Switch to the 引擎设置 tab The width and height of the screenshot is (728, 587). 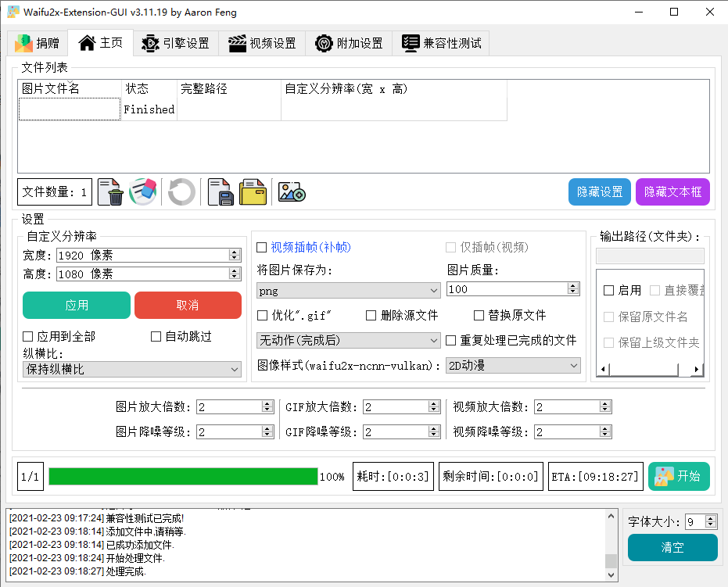coord(176,43)
